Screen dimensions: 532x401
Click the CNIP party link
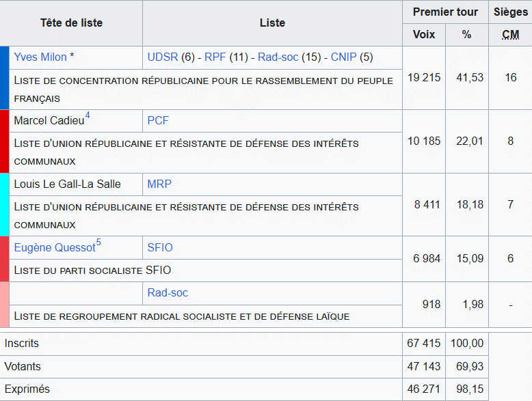point(343,57)
